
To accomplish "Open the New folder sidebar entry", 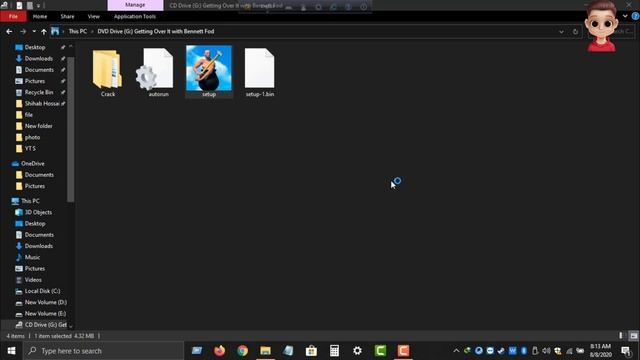I will tap(38, 126).
